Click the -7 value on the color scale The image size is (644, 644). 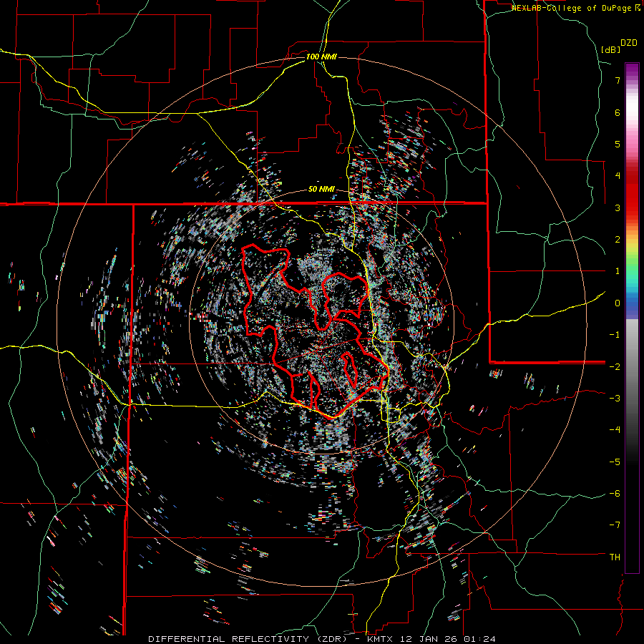615,525
